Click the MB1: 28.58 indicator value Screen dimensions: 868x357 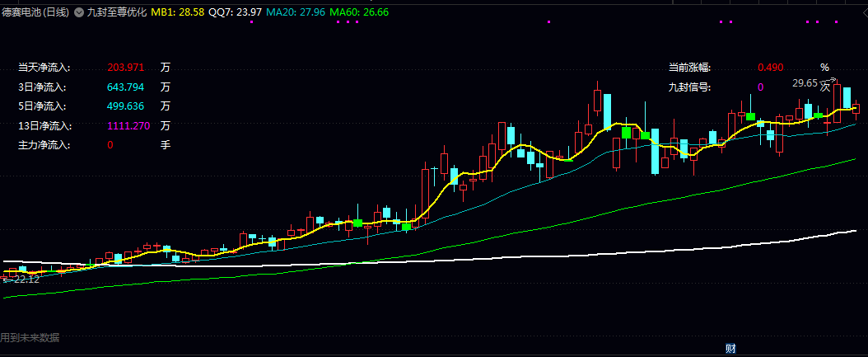click(177, 12)
